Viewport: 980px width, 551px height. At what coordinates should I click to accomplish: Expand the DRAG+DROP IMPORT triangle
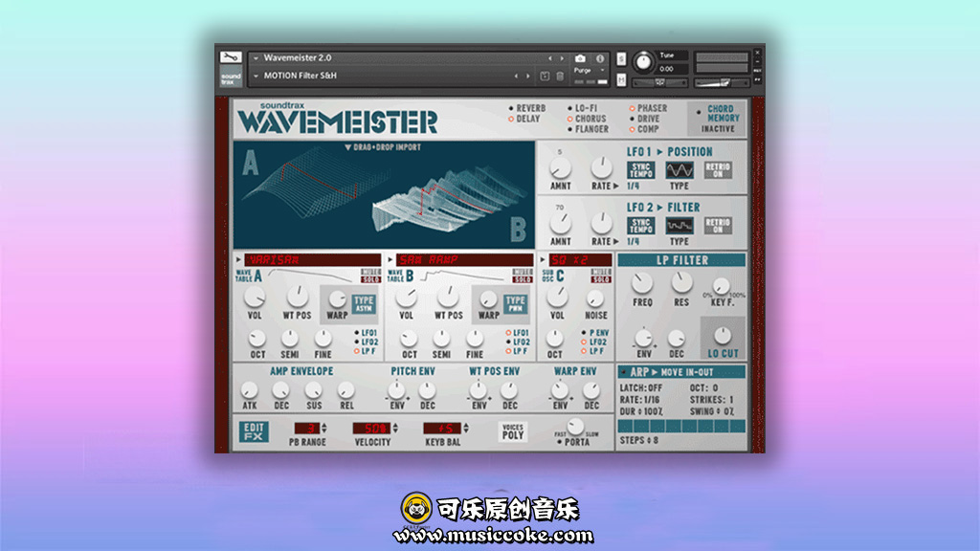pos(347,147)
